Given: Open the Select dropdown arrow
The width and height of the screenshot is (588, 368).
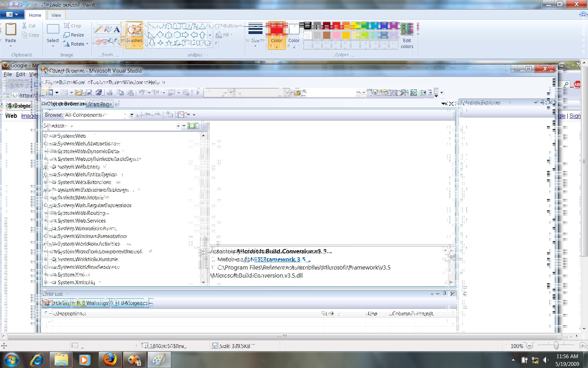Looking at the screenshot, I should coord(53,46).
